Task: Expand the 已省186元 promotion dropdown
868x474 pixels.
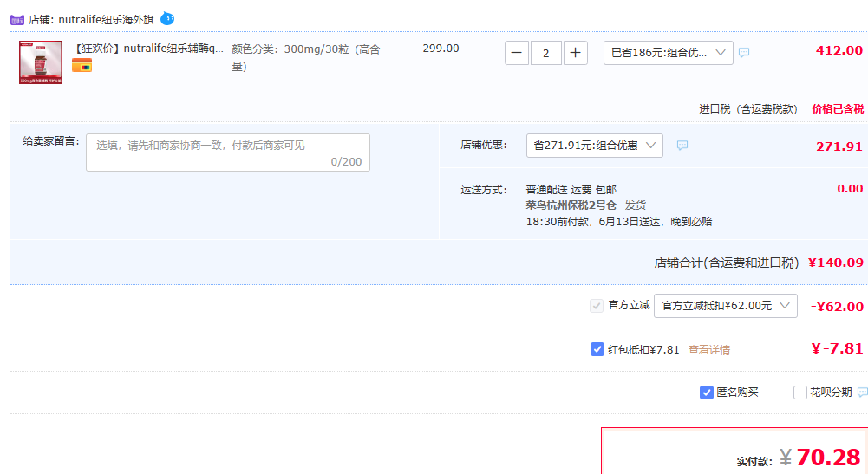Action: pyautogui.click(x=669, y=53)
